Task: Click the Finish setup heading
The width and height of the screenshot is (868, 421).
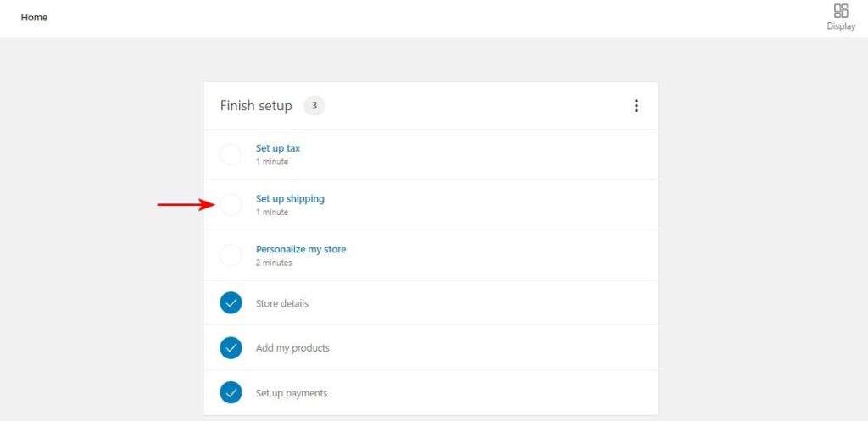Action: tap(256, 106)
